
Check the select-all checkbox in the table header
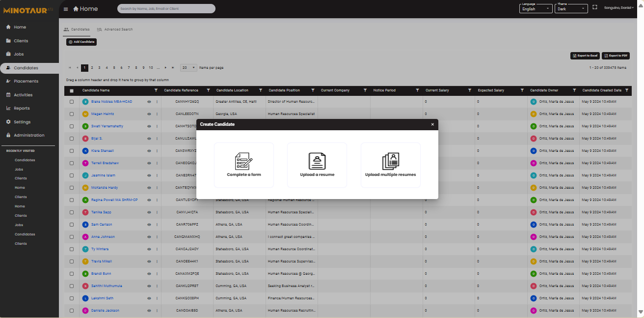point(71,90)
